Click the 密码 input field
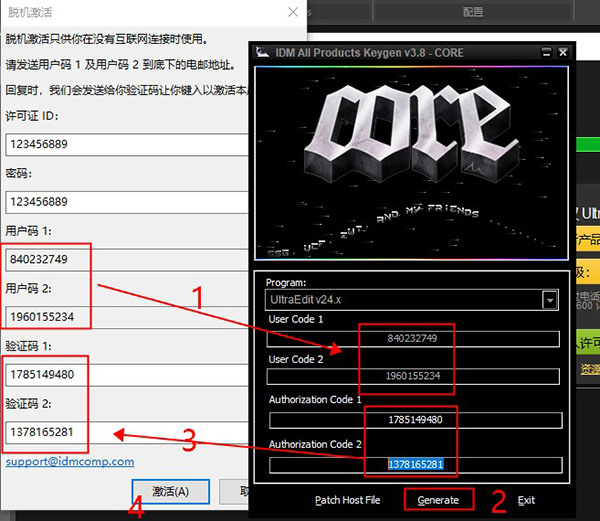The width and height of the screenshot is (600, 521). click(x=126, y=202)
